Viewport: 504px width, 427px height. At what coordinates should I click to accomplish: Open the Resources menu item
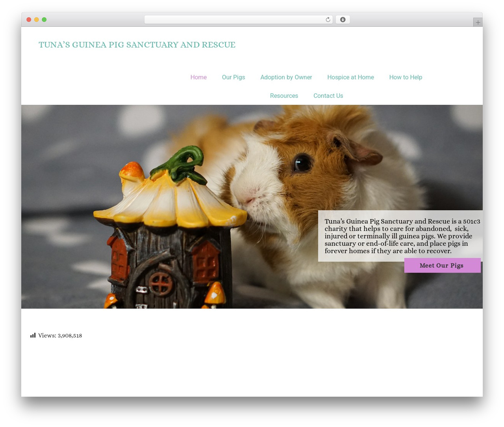284,96
